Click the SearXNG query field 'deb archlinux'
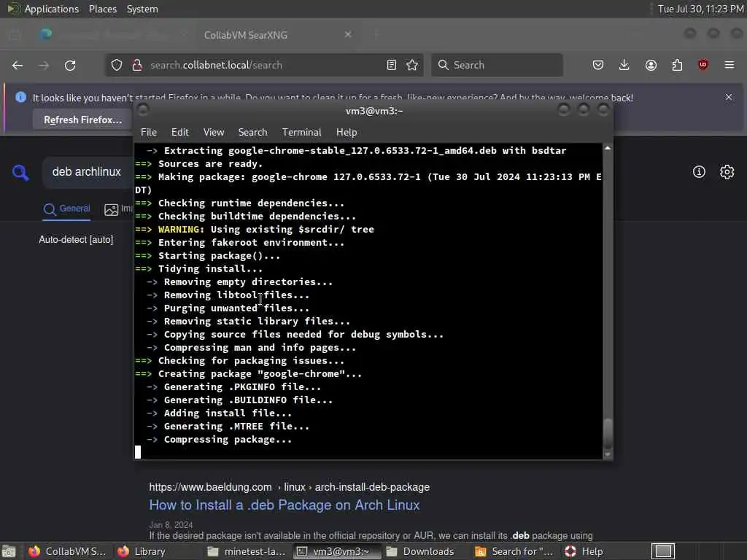 click(x=87, y=172)
